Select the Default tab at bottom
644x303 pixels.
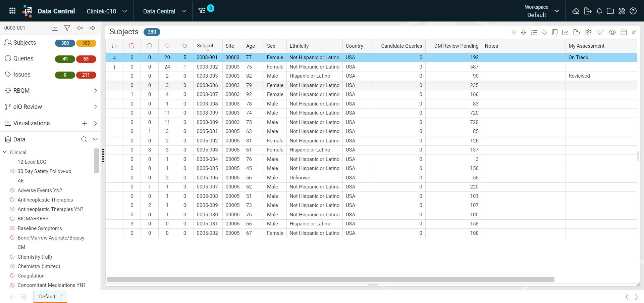[47, 297]
